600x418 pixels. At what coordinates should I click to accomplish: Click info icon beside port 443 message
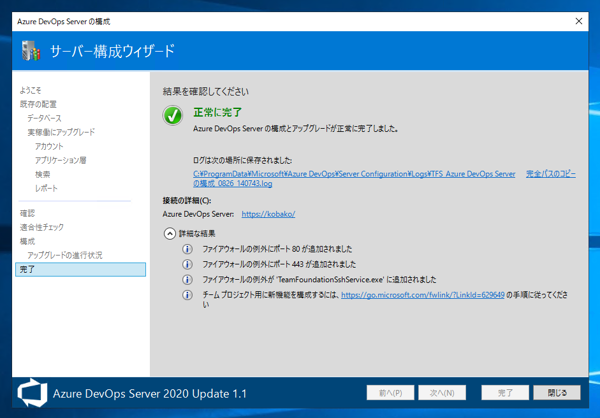tap(187, 265)
